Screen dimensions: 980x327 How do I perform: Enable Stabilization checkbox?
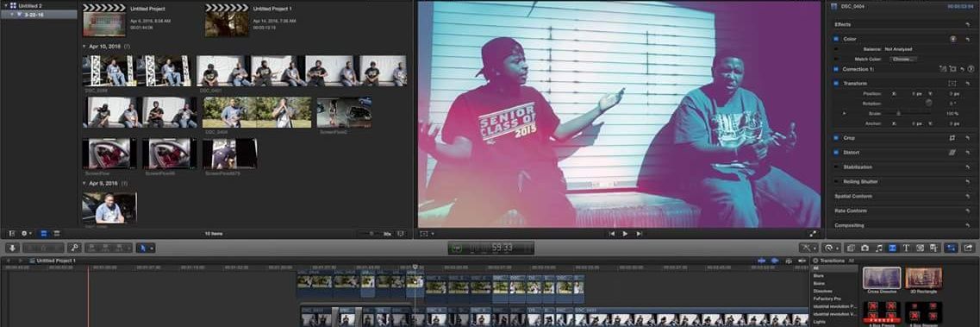tap(836, 167)
